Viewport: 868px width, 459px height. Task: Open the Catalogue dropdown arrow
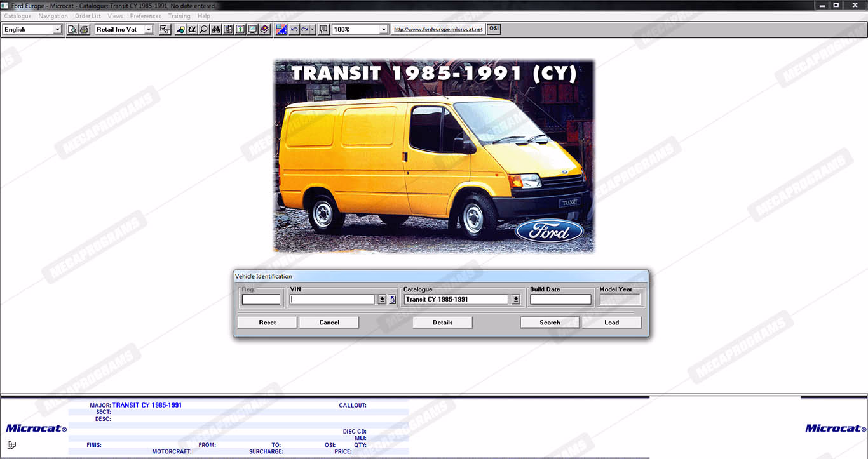(x=515, y=300)
